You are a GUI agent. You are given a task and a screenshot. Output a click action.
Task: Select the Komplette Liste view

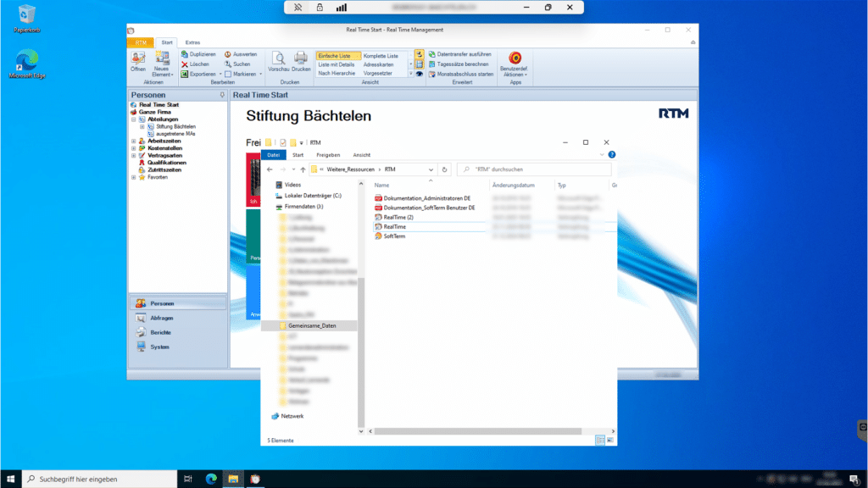(x=381, y=56)
